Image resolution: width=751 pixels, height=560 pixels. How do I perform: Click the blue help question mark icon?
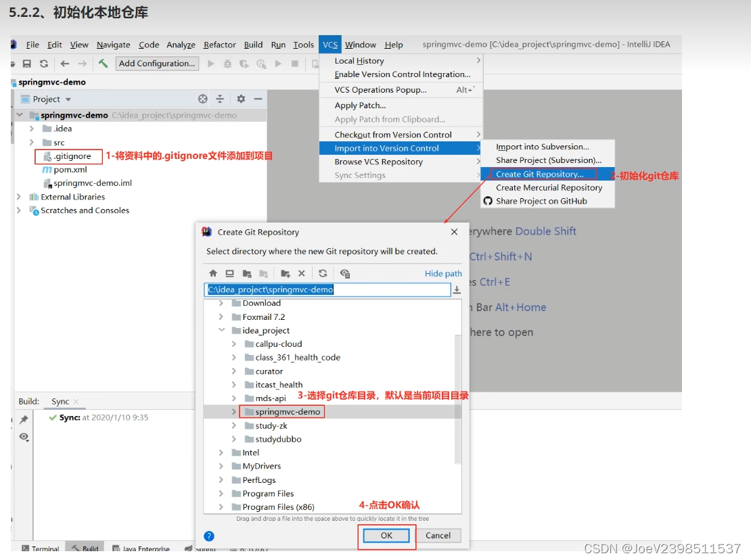[209, 536]
